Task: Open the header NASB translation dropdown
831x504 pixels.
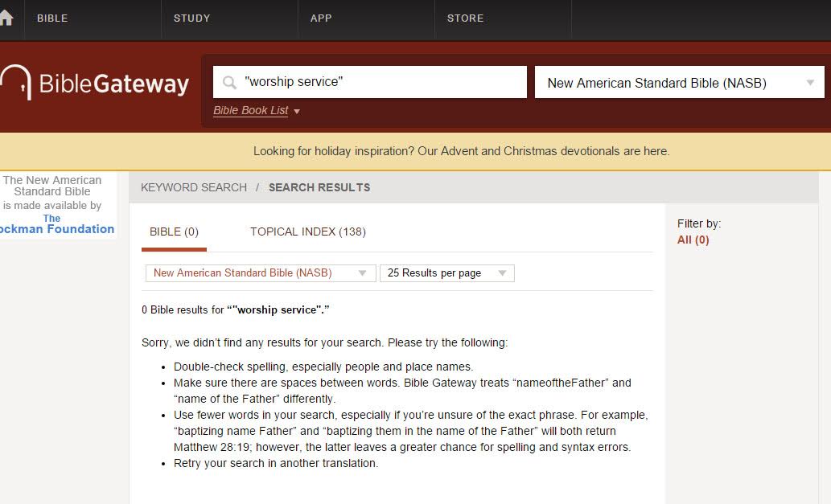Action: tap(680, 83)
